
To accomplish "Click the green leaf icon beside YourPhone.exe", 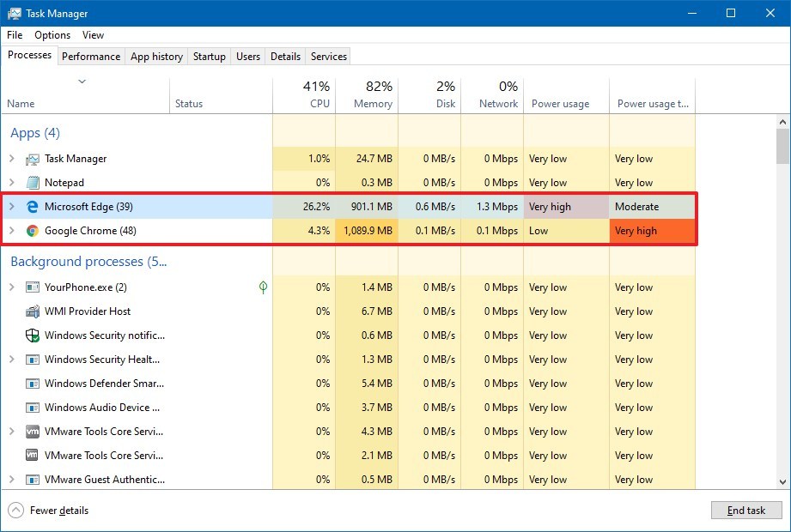I will 263,287.
